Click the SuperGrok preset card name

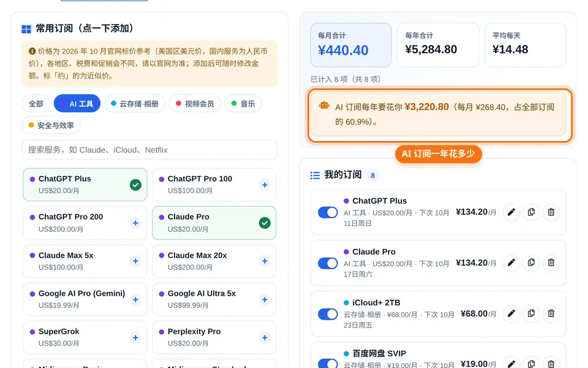point(59,332)
